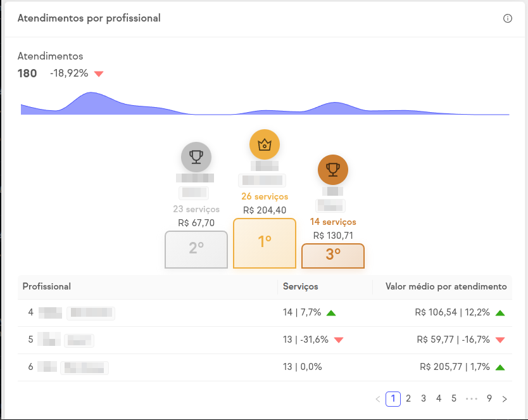Click the gold crown first-place badge
The image size is (528, 420).
pos(265,144)
